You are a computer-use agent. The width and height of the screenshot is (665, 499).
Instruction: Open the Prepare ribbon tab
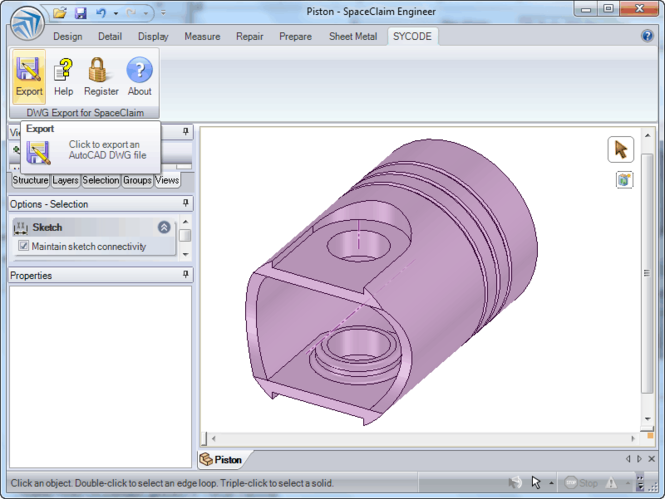(295, 36)
